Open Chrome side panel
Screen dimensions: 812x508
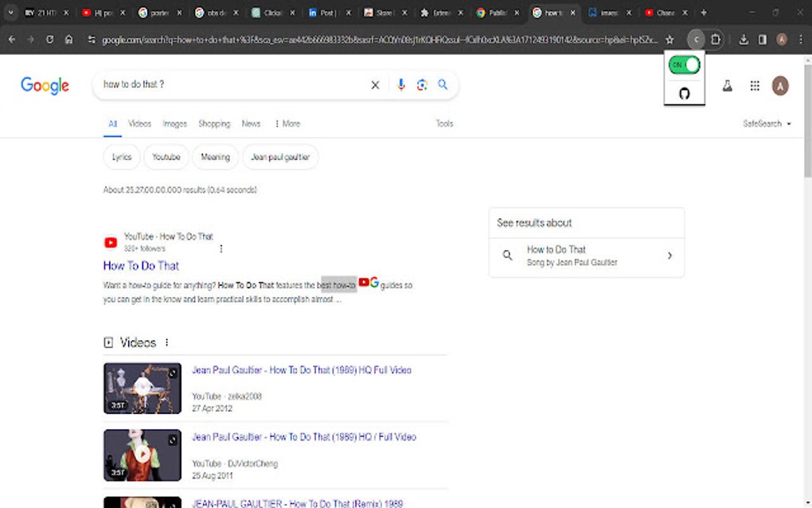click(763, 39)
